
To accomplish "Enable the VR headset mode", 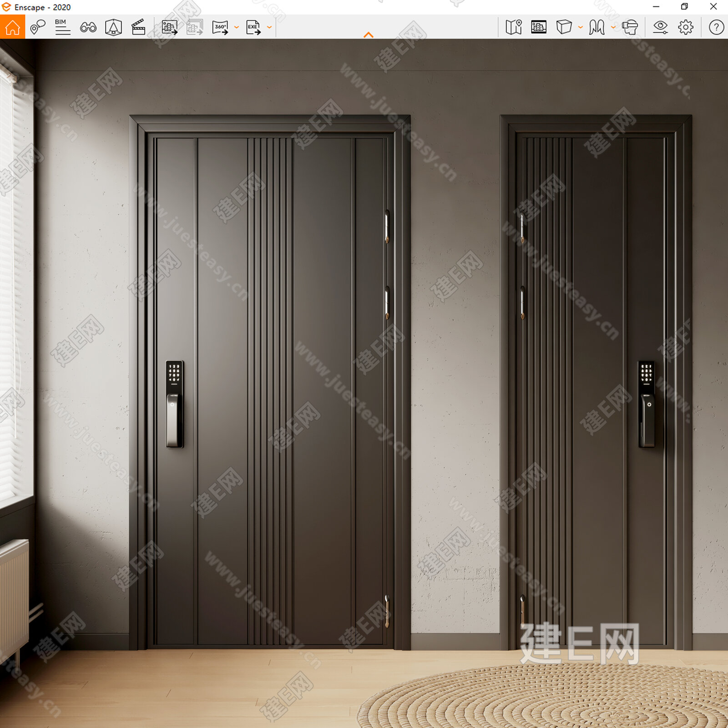I will [630, 27].
